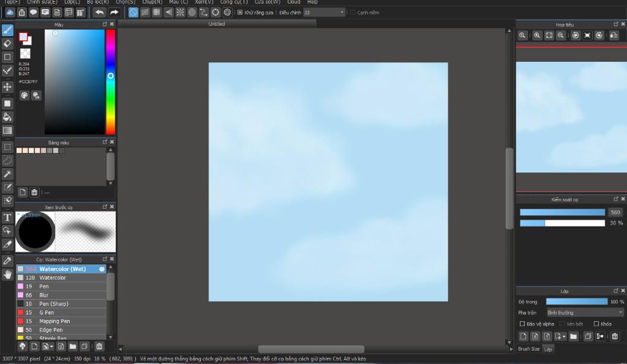Screen dimensions: 627x364
Task: Select the Eraser tool
Action: point(7,43)
